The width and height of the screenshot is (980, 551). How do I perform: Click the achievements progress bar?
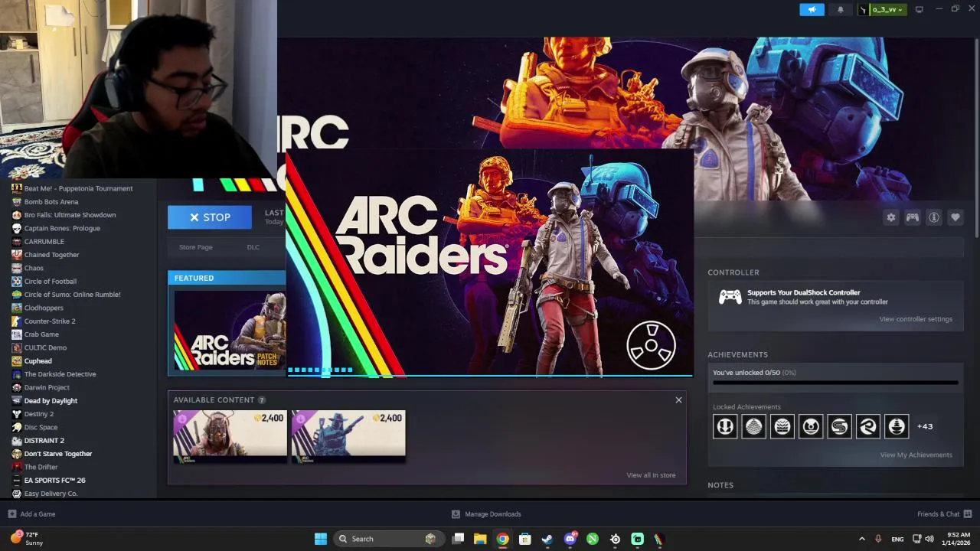[x=835, y=383]
